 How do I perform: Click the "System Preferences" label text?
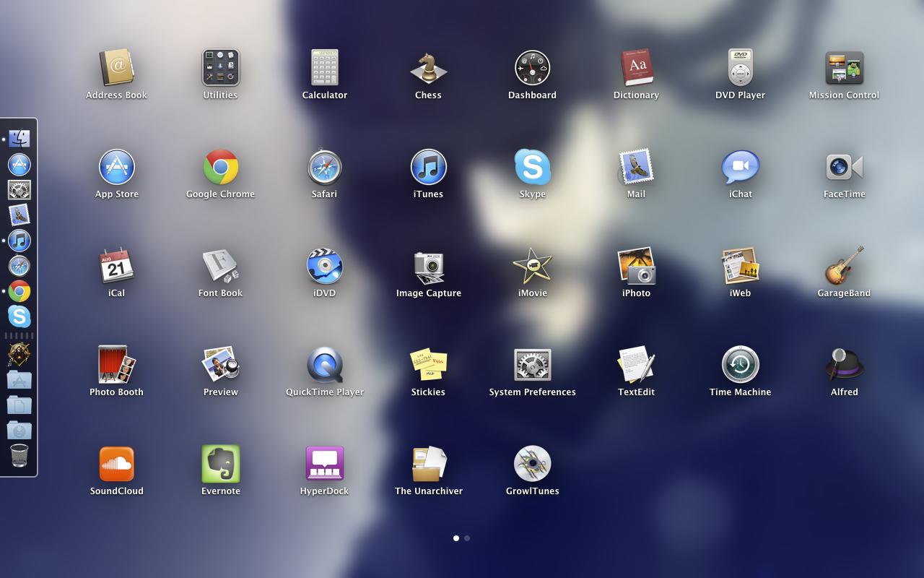click(x=532, y=392)
